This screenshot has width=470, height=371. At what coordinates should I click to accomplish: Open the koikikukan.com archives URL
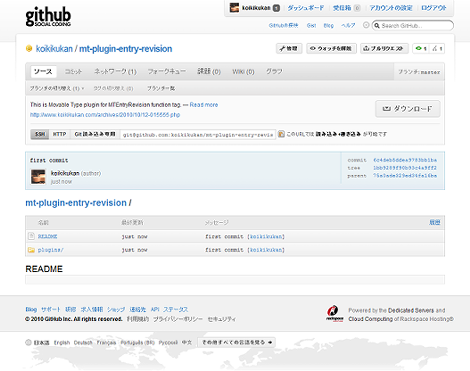tap(105, 115)
